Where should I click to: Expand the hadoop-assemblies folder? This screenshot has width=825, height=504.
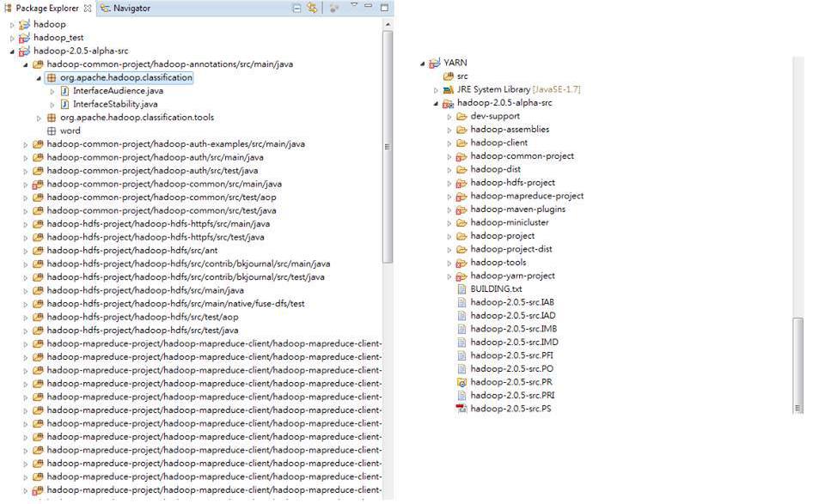tap(449, 130)
